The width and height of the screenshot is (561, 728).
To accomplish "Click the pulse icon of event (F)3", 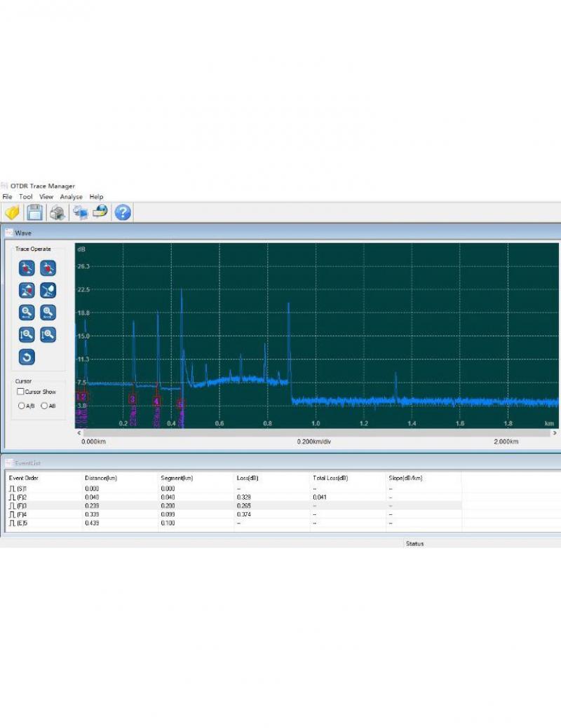I will (12, 506).
